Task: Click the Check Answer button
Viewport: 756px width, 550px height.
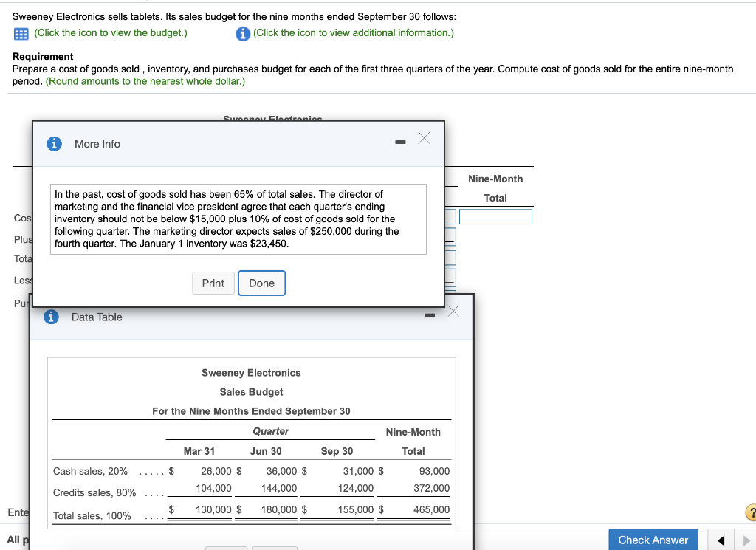Action: point(653,540)
